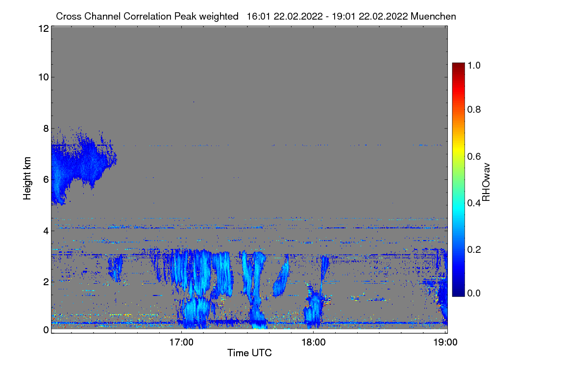Click the low echo just before 18:00
Viewport: 588px width, 392px height.
coord(314,309)
